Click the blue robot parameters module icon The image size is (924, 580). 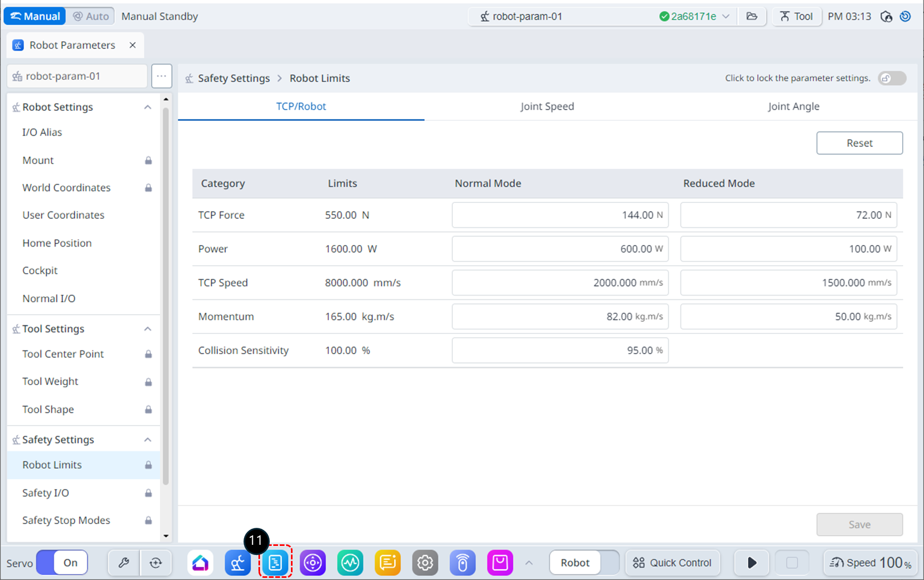[238, 562]
